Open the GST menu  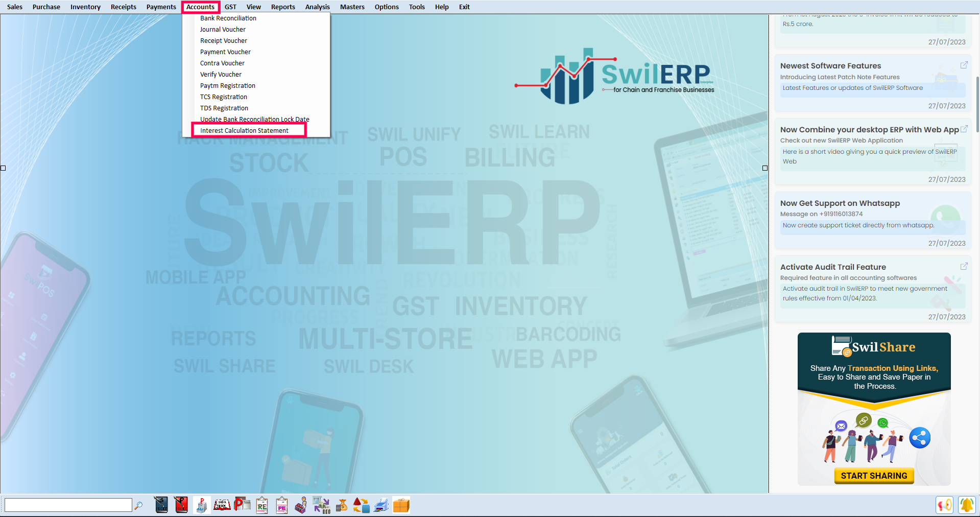(230, 7)
